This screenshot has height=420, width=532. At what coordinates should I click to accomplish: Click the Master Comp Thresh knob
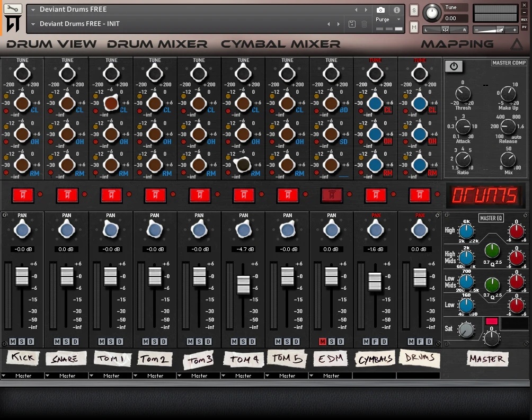463,94
